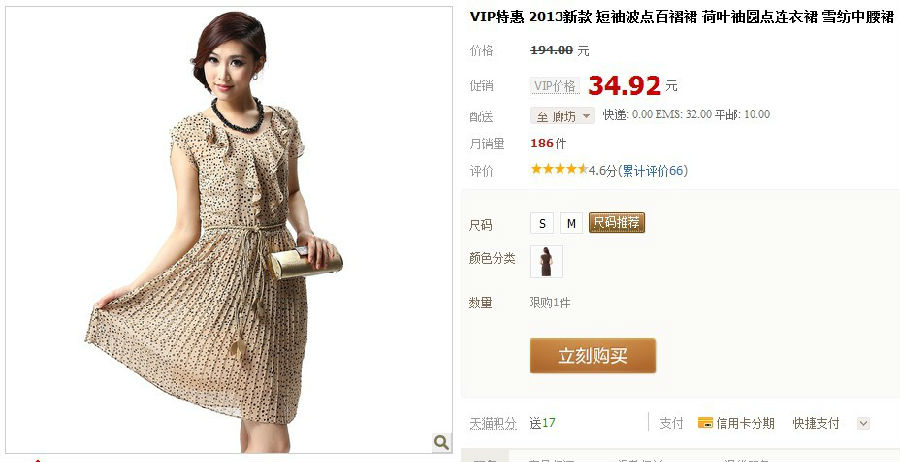This screenshot has width=900, height=462.
Task: Choose the dress color swatch thumbnail
Action: tap(546, 262)
